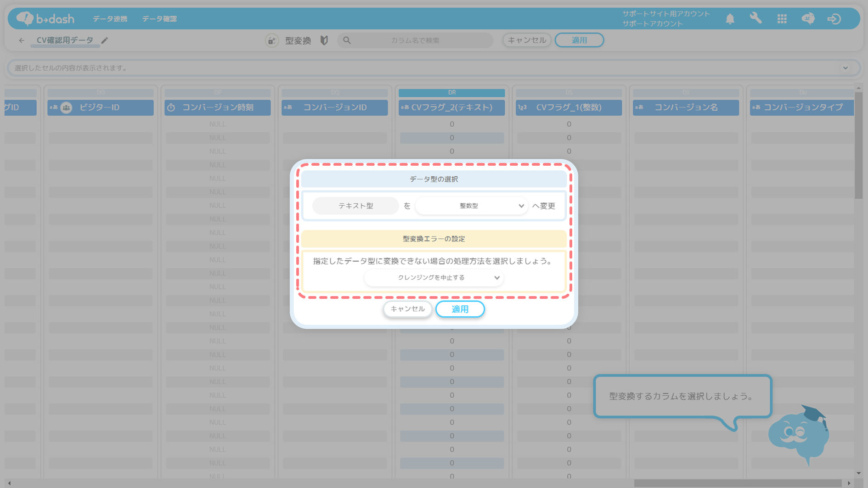Click the horizontal scrollbar thumb

click(738, 483)
